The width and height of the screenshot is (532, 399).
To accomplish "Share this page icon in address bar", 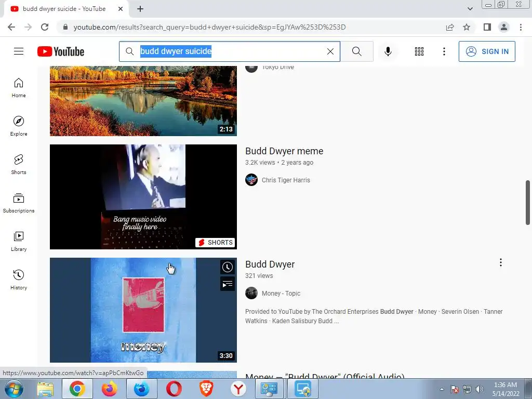I will tap(450, 27).
